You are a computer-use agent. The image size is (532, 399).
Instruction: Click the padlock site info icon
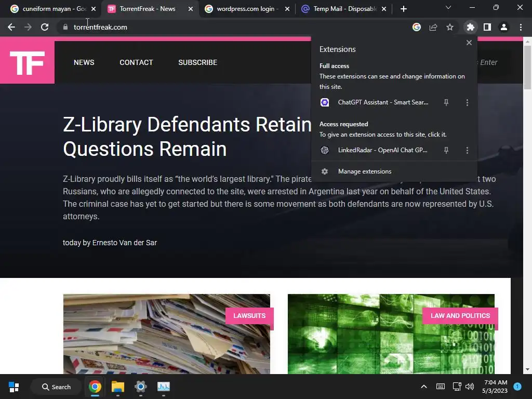65,27
